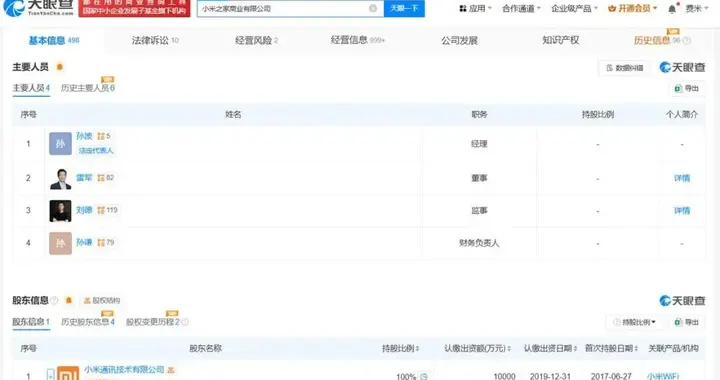The width and height of the screenshot is (720, 380).
Task: Open 详情 for the 雷军 row
Action: coord(682,178)
